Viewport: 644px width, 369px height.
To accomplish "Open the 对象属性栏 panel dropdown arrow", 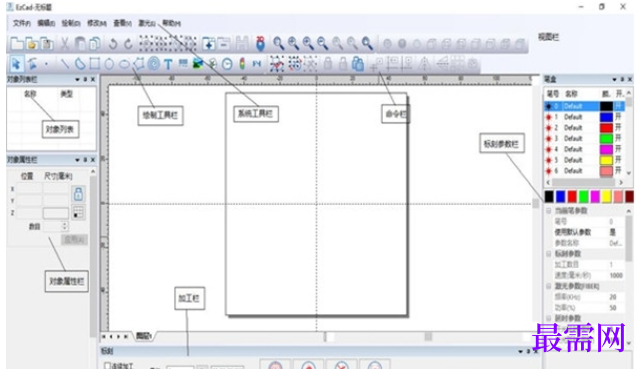I will click(x=77, y=159).
